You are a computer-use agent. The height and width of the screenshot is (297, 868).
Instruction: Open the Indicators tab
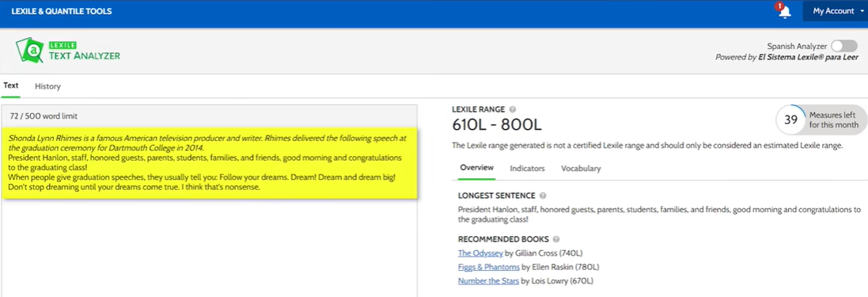527,169
